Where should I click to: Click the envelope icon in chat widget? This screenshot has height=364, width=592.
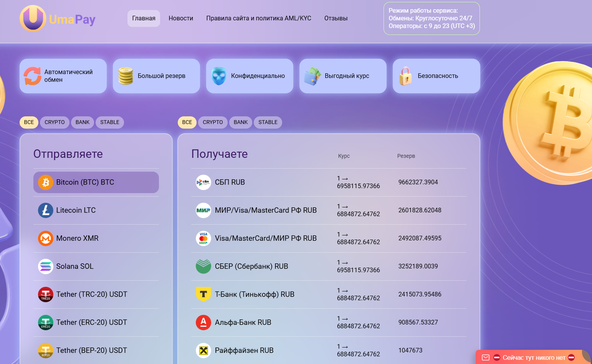click(x=486, y=357)
